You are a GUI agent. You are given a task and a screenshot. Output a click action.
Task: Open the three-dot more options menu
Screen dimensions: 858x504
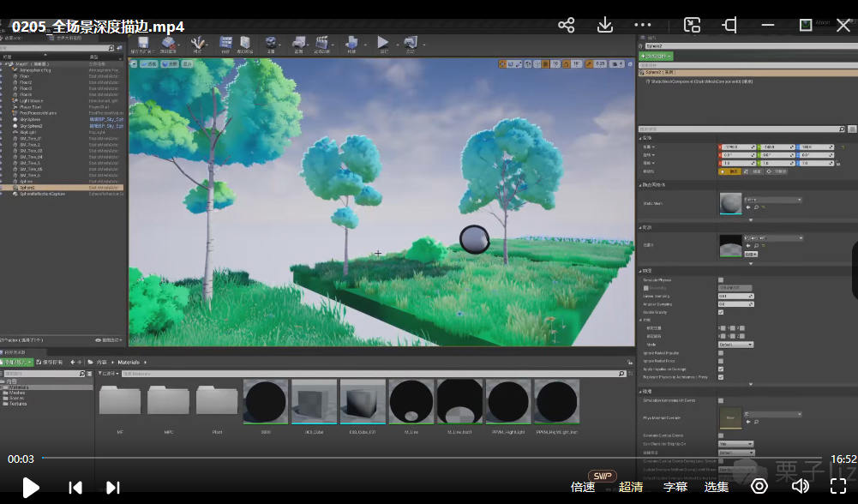(643, 26)
